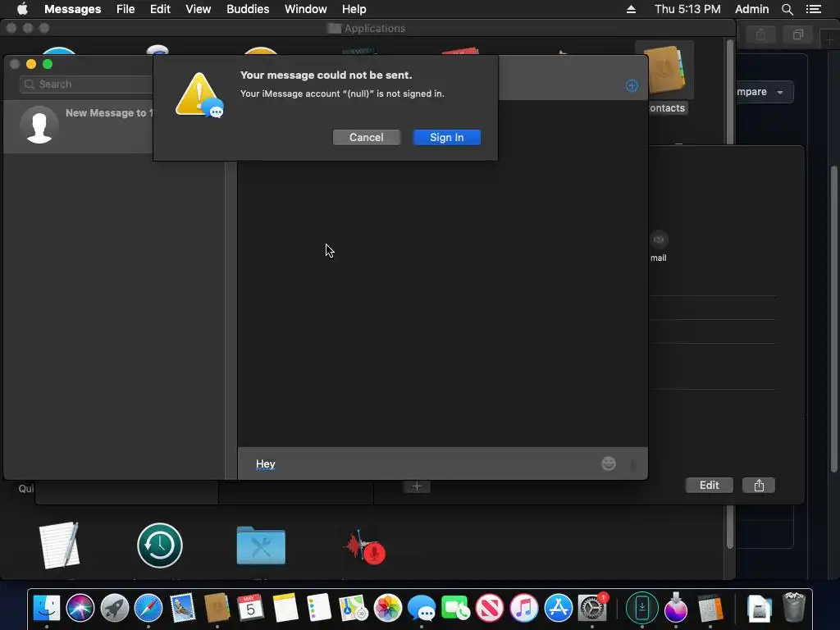The width and height of the screenshot is (840, 630).
Task: Click Sign In in the iMessage alert
Action: coord(447,137)
